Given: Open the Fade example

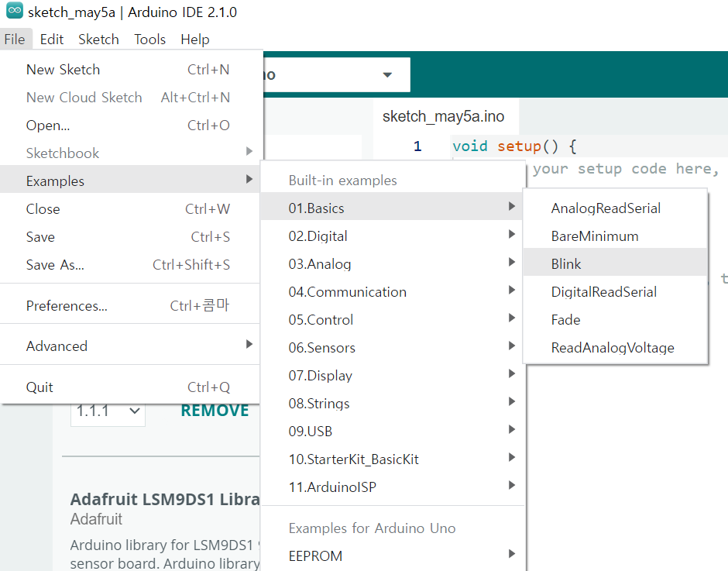Looking at the screenshot, I should pos(615,320).
